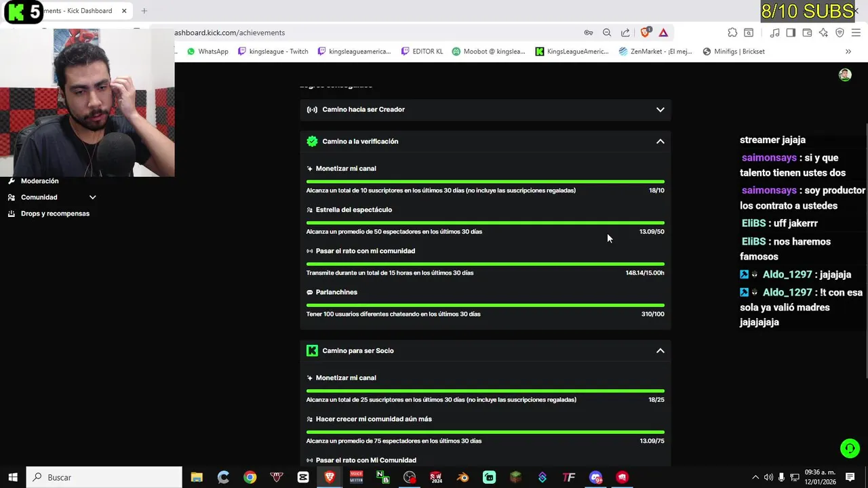Open the browser extensions puzzle icon
Screen dimensions: 868x488
[x=732, y=33]
